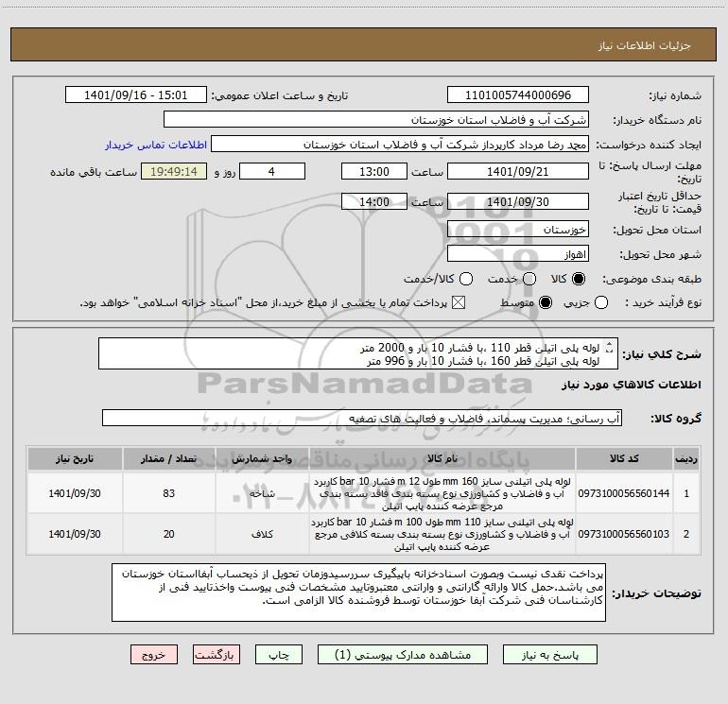Click the 160 mm pipe item name
This screenshot has height=704, width=728.
coord(442,493)
